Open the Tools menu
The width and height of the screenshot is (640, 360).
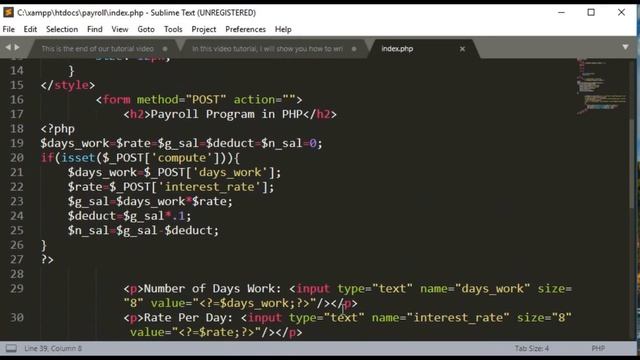[173, 29]
